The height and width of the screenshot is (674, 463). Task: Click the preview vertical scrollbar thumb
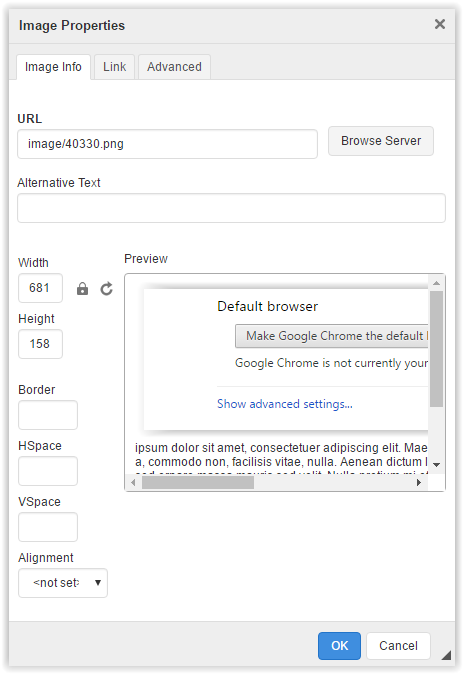[x=436, y=349]
